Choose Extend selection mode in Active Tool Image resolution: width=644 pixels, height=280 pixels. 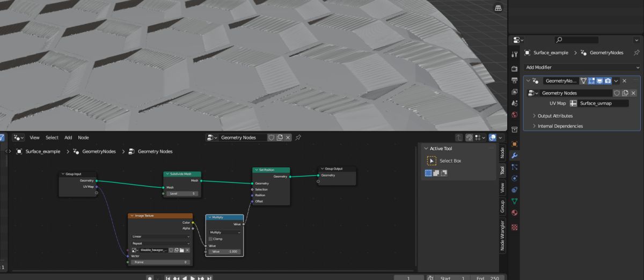(x=436, y=173)
